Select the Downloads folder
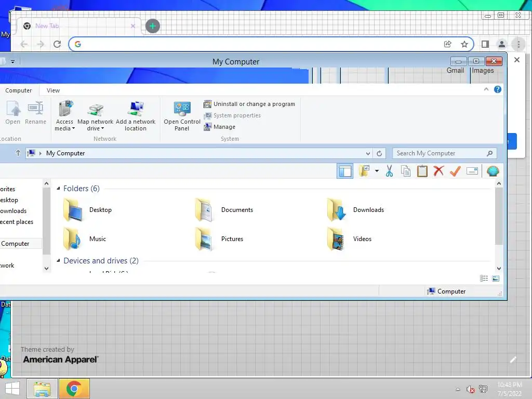 355,210
